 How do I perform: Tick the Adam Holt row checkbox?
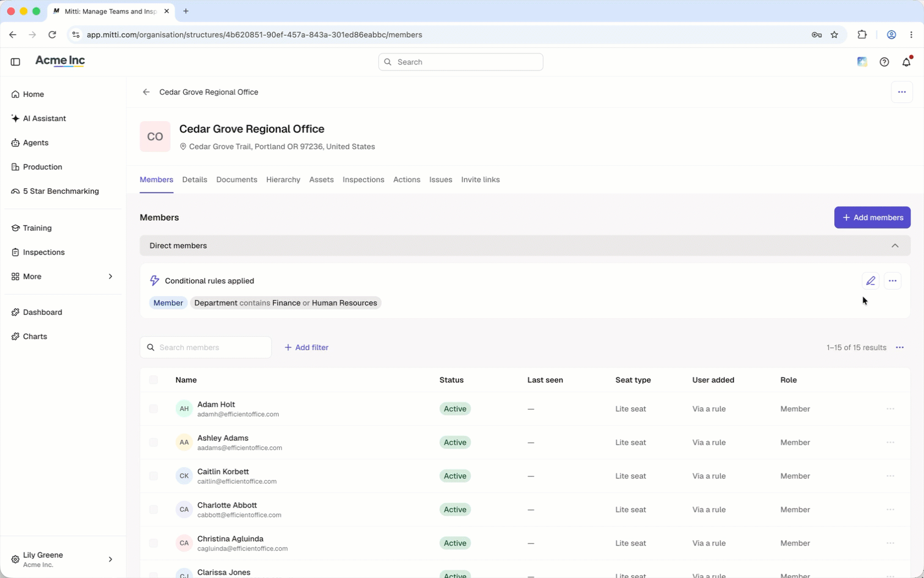(x=153, y=408)
